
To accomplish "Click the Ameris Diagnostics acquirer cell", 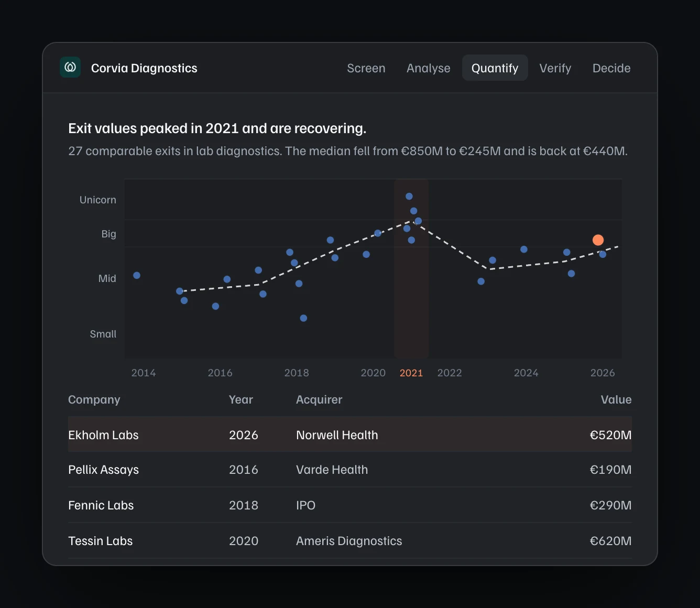I will (x=349, y=541).
